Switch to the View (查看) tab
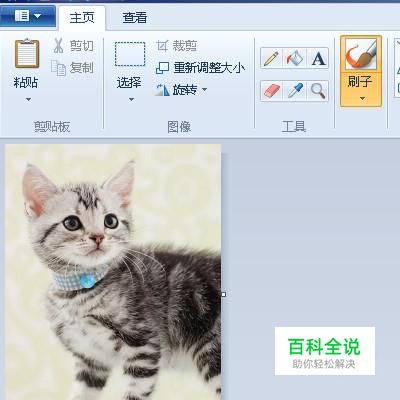The width and height of the screenshot is (400, 400). coord(135,18)
